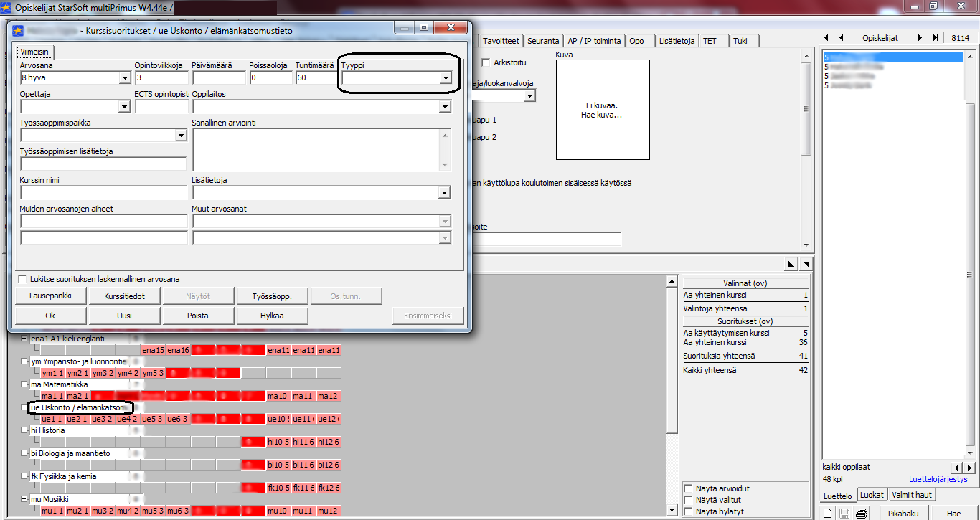Click the left arrow beside kaikki oppilaat

pos(956,468)
